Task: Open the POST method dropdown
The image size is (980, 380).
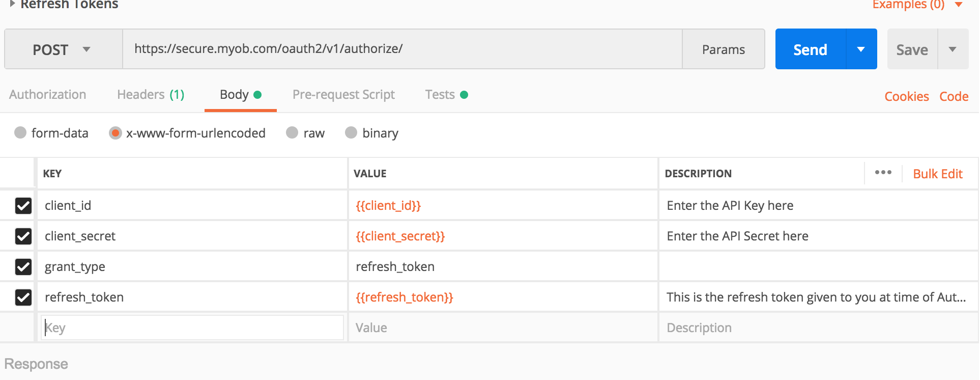Action: (63, 49)
